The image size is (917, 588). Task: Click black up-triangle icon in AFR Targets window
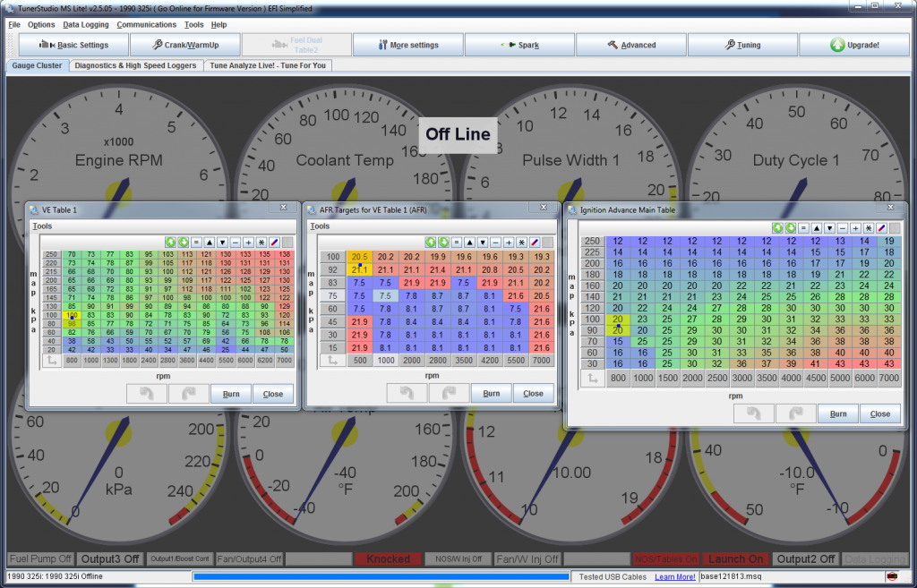point(469,242)
